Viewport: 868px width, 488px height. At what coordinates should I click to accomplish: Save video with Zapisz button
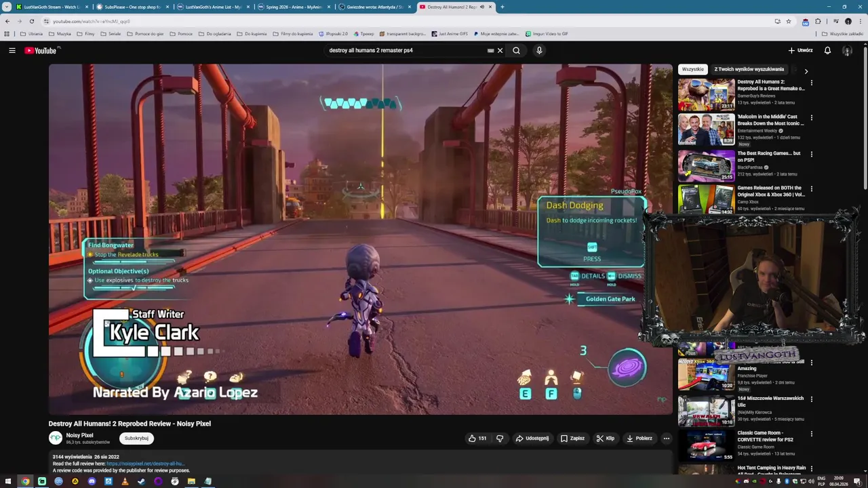572,439
